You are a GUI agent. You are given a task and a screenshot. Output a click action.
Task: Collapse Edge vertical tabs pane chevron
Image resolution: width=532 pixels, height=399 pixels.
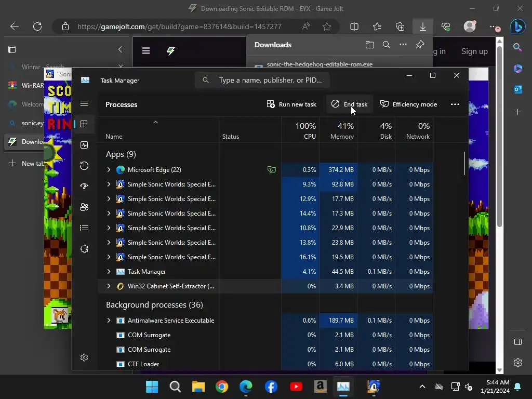click(x=120, y=49)
